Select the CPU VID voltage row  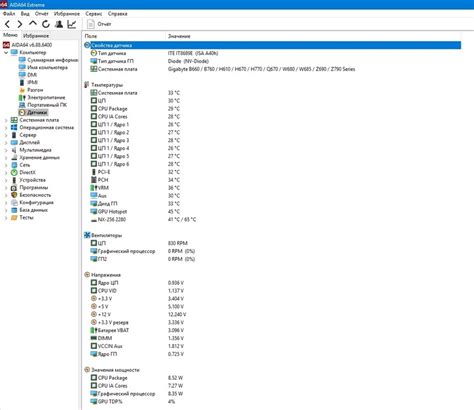[272, 290]
